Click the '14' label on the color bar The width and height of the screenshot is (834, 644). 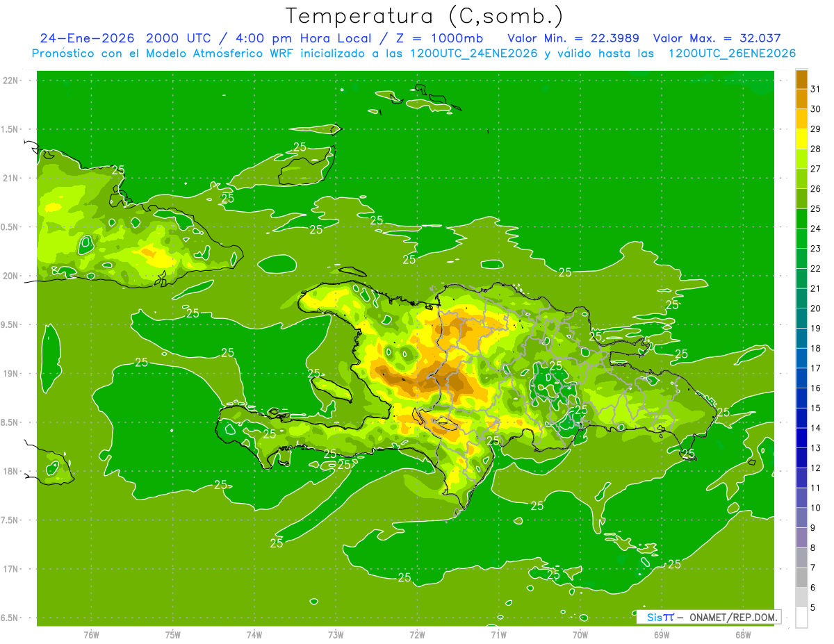pyautogui.click(x=816, y=428)
